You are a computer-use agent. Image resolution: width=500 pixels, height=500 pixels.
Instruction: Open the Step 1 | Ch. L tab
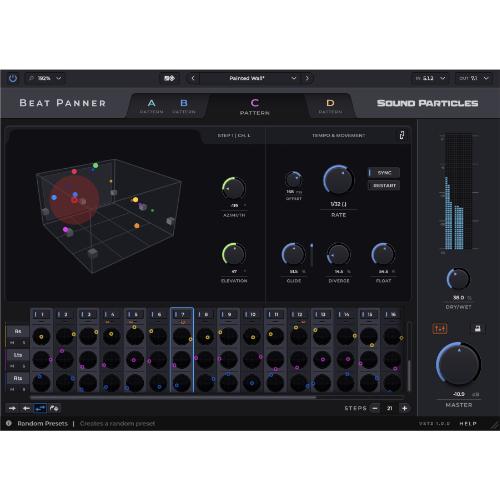(x=234, y=135)
